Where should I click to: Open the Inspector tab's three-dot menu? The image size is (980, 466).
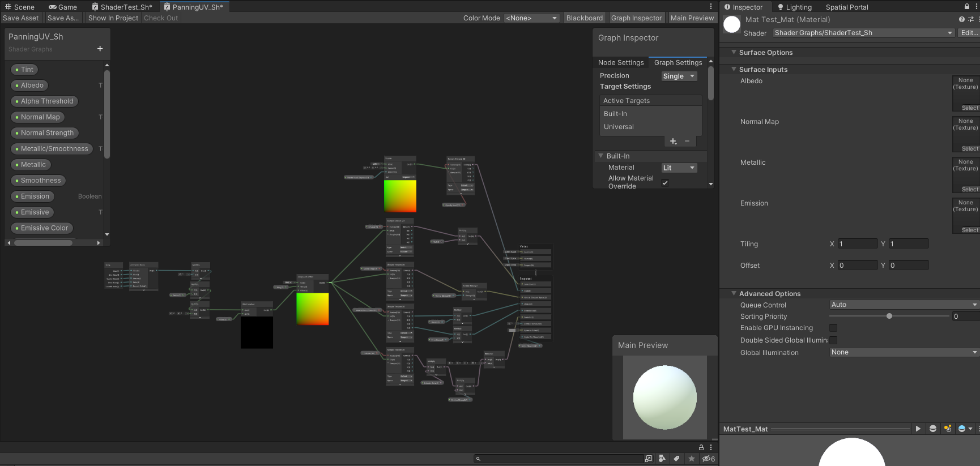(978, 7)
